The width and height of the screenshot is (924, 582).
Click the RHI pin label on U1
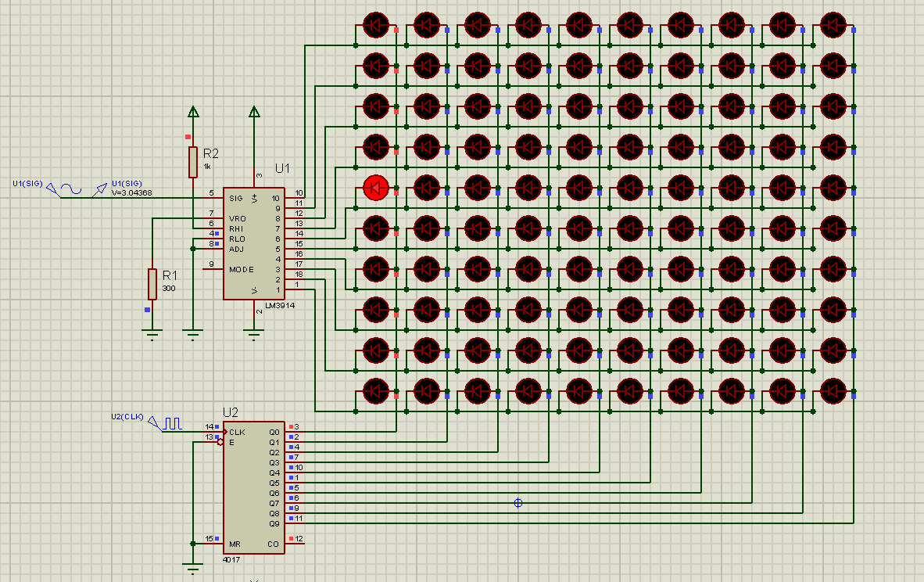coord(236,228)
